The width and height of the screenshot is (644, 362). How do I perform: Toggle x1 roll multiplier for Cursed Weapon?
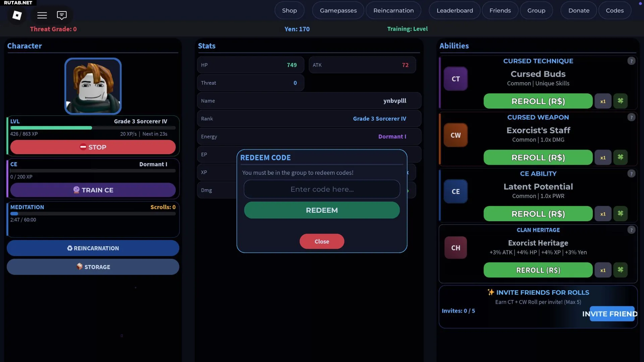(x=603, y=158)
